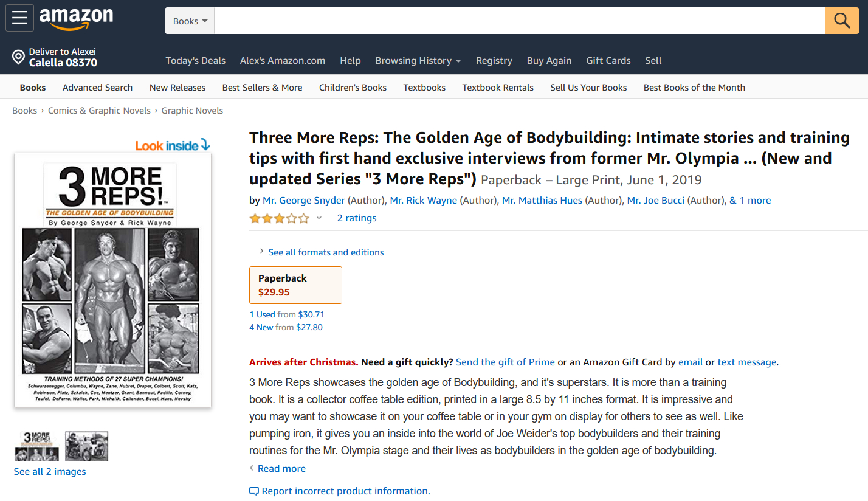868x501 pixels.
Task: Open Today's Deals in the navigation bar
Action: coord(195,61)
